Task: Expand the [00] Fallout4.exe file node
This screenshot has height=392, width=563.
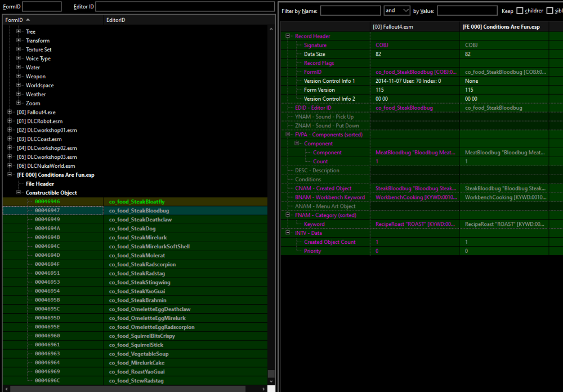Action: click(10, 112)
